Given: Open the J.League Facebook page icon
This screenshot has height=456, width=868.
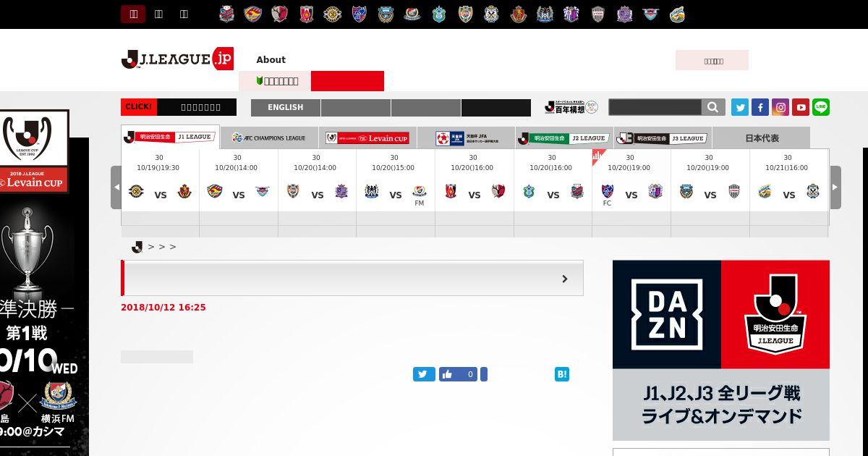Looking at the screenshot, I should click(x=760, y=107).
